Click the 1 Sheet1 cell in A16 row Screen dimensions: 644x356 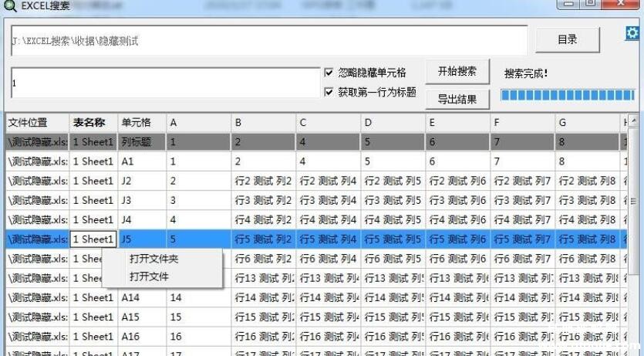(x=93, y=336)
